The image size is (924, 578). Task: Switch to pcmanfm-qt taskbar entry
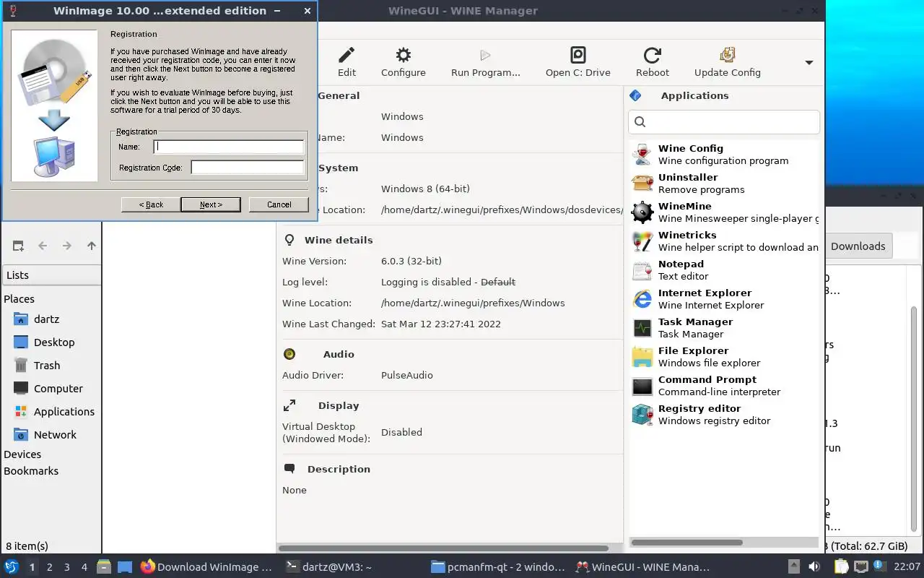tap(498, 567)
